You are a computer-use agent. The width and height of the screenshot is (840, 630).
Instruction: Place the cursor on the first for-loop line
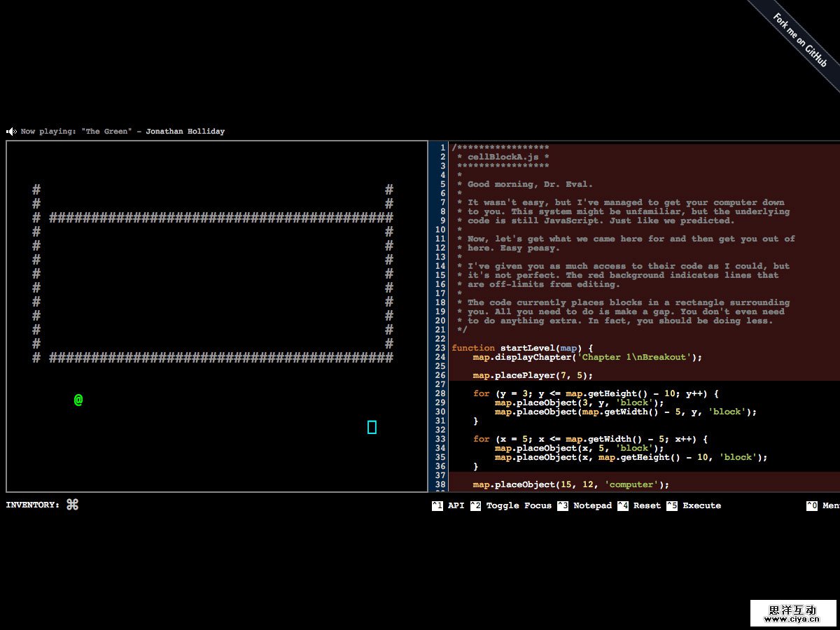tap(595, 393)
